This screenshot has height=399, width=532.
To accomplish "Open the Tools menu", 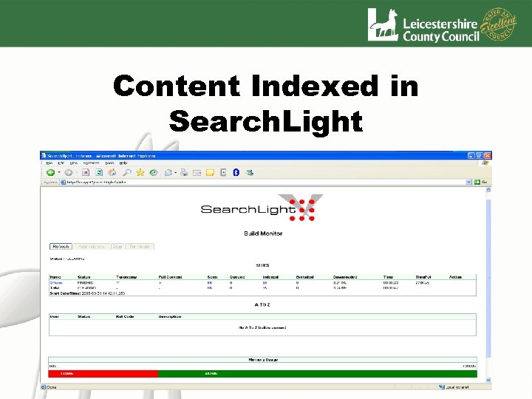I will 109,163.
